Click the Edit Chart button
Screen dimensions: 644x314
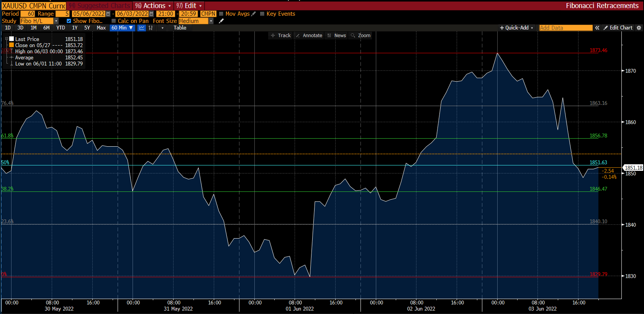tap(618, 28)
